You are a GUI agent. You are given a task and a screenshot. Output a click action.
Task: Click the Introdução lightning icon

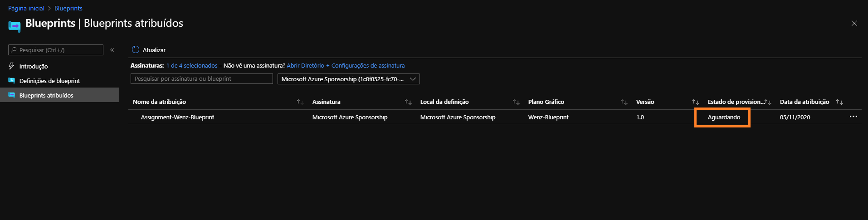[x=11, y=66]
